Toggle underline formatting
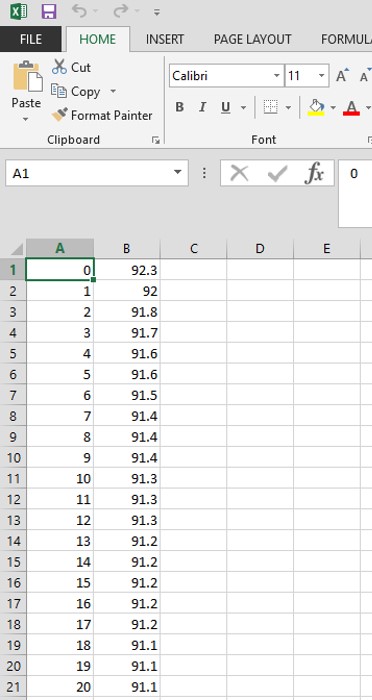The height and width of the screenshot is (700, 372). click(x=226, y=107)
